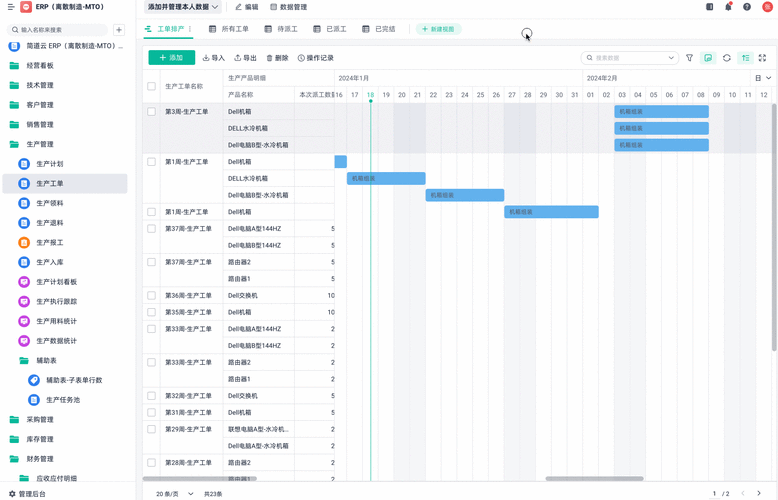Click the green 添加 button

coord(172,58)
